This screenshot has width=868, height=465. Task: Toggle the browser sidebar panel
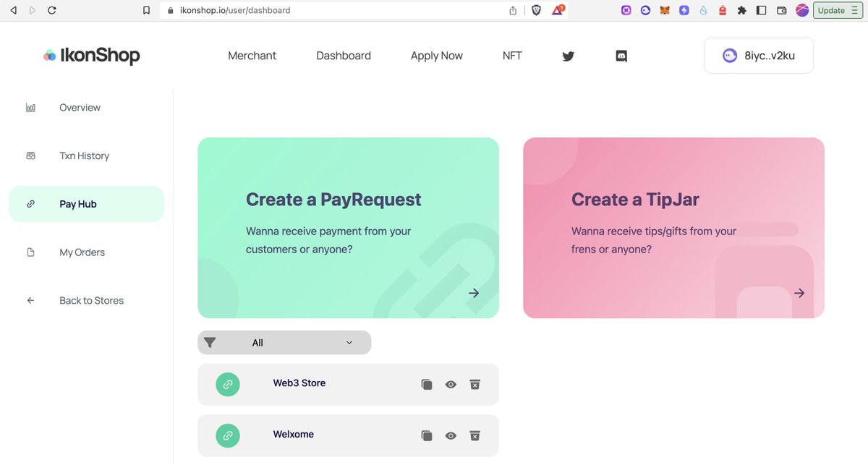[x=761, y=10]
